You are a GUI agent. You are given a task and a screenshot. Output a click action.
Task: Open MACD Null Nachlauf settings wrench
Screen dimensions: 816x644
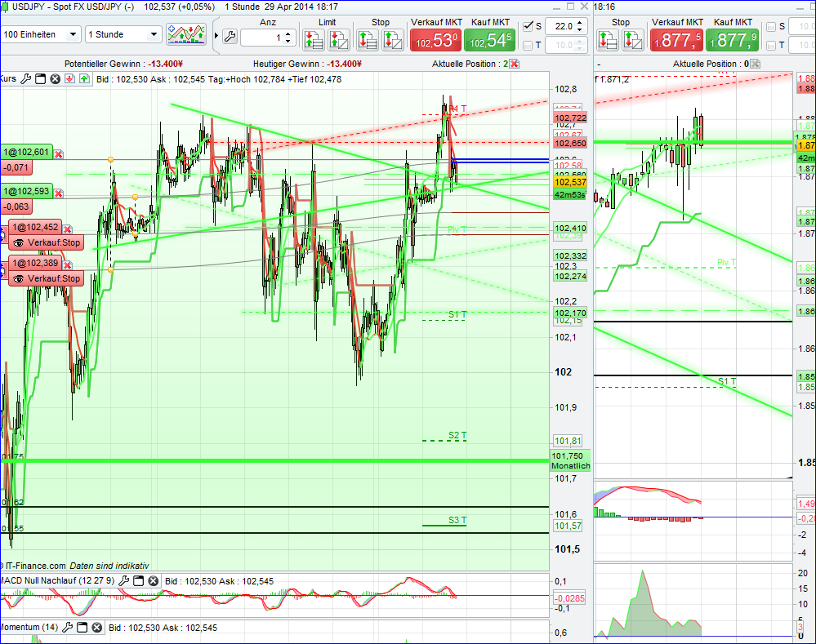point(124,580)
